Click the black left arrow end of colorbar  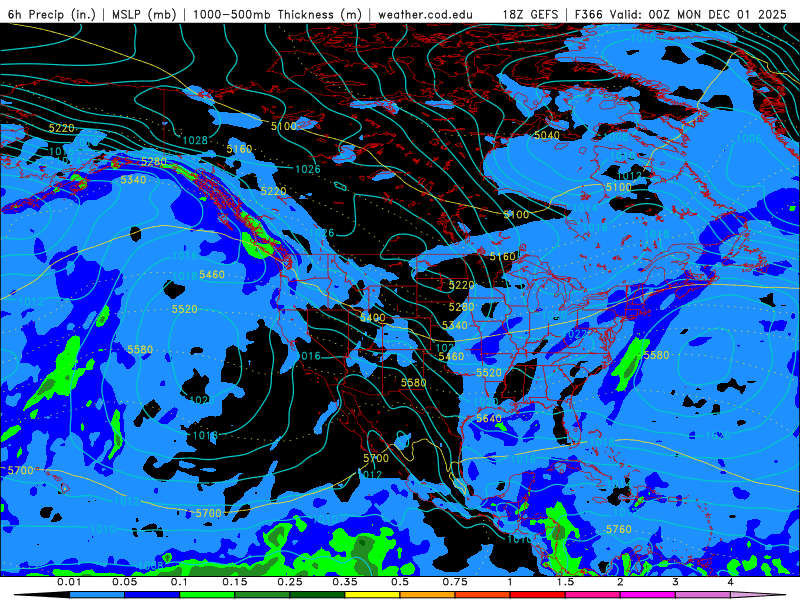[x=42, y=595]
